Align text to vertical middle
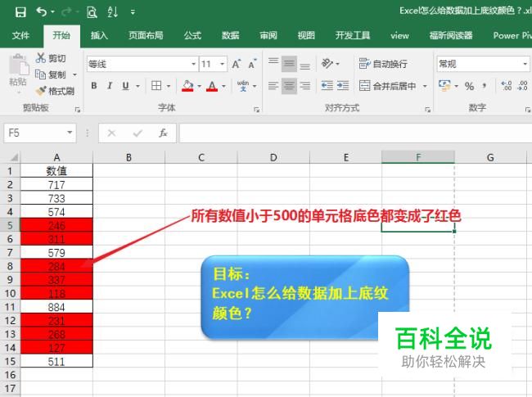 [289, 64]
